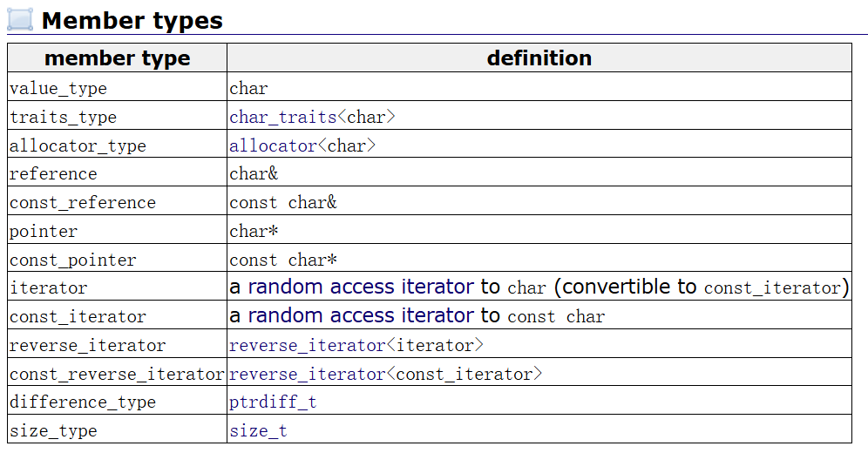Click the const_pointer cell
This screenshot has height=453, width=868.
[x=73, y=260]
